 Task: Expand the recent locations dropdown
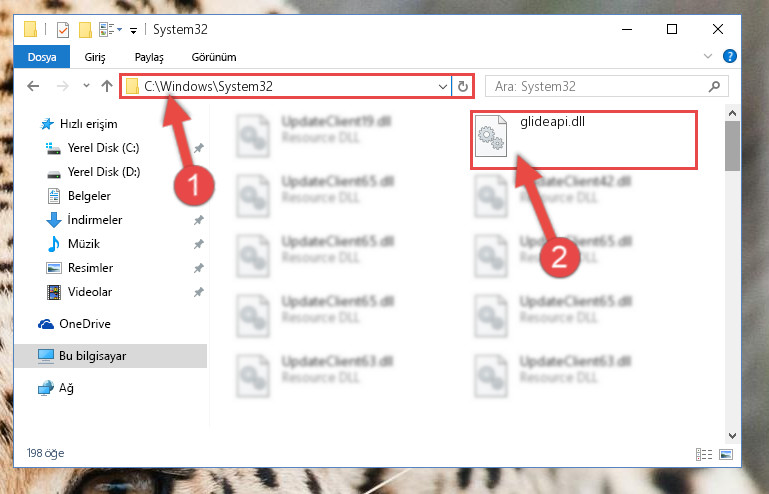click(x=86, y=86)
